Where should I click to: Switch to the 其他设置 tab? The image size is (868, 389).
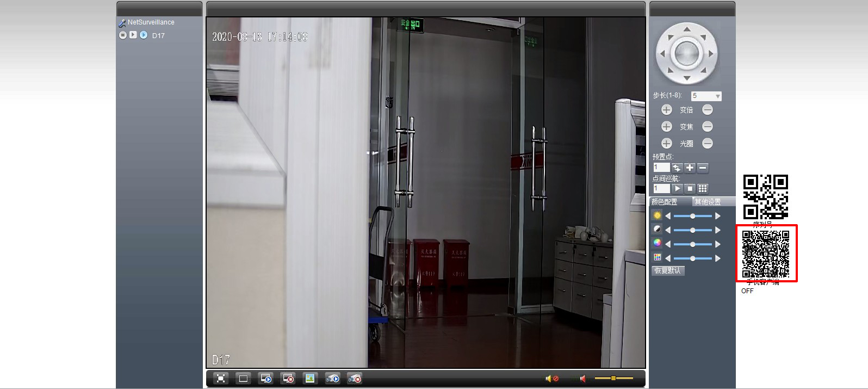click(x=708, y=202)
